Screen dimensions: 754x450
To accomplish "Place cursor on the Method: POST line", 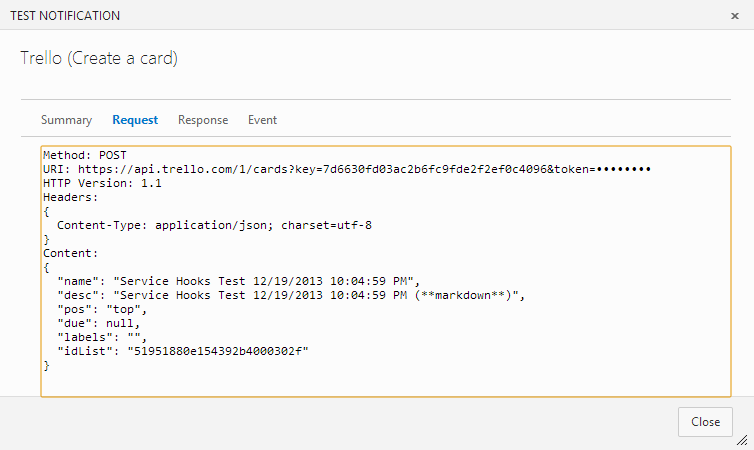I will click(84, 157).
